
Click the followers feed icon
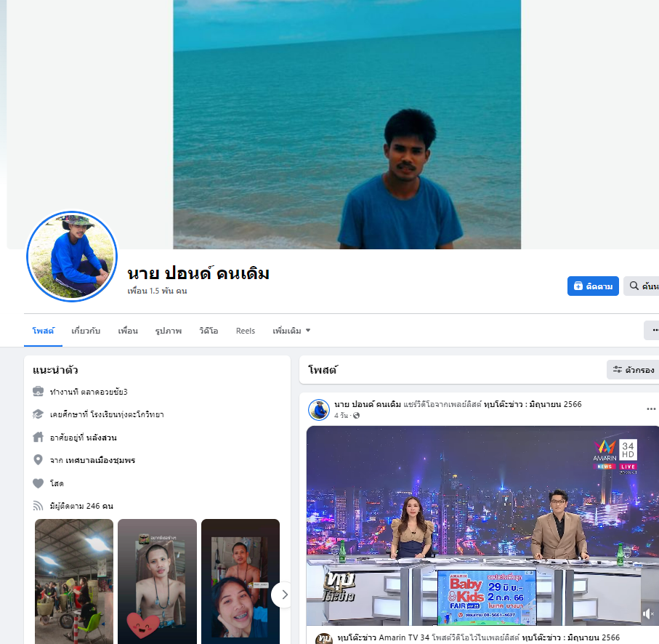tap(38, 506)
